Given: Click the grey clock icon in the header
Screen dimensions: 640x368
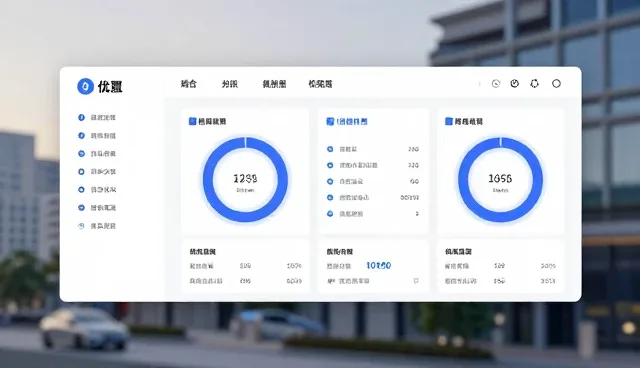Looking at the screenshot, I should click(x=496, y=84).
